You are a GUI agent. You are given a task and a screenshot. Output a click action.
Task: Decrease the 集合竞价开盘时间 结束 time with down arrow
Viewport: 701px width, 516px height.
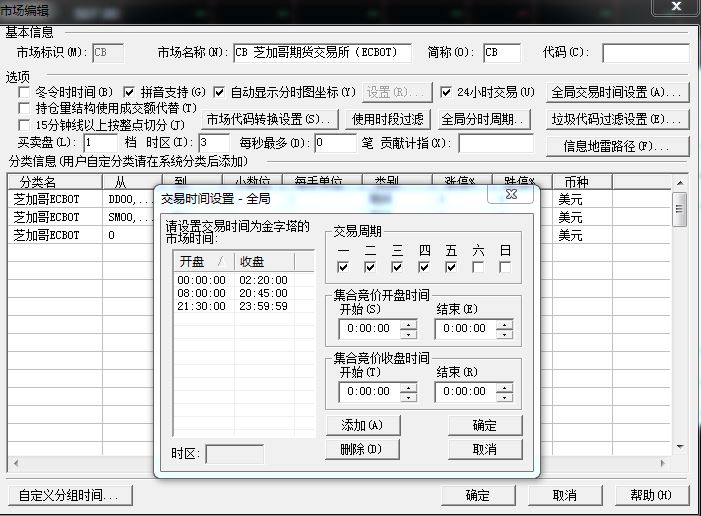[504, 333]
